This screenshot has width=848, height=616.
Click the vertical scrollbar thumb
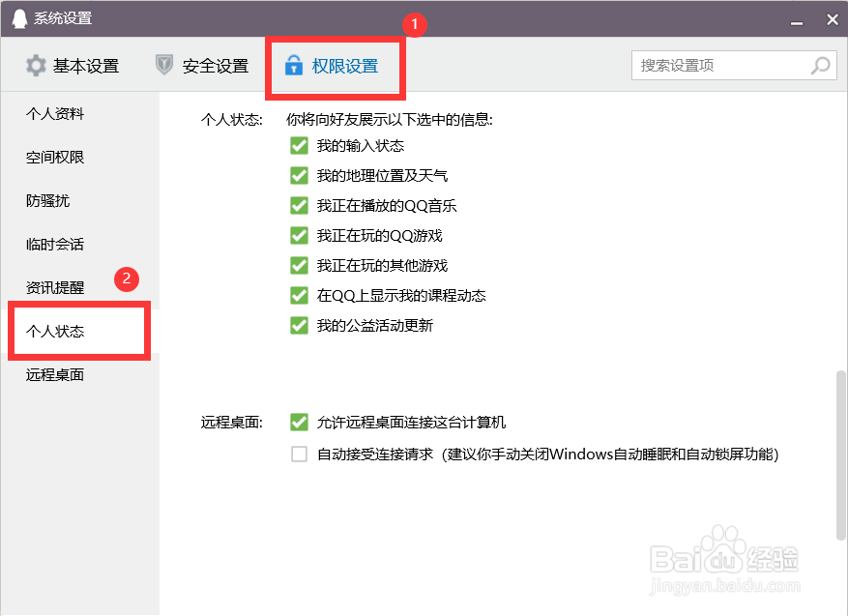pyautogui.click(x=840, y=455)
